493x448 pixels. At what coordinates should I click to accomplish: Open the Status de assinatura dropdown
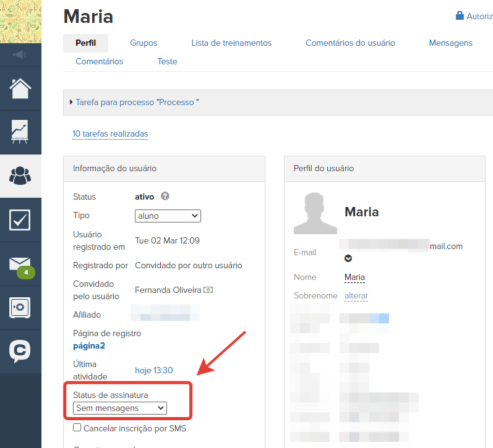[x=120, y=408]
